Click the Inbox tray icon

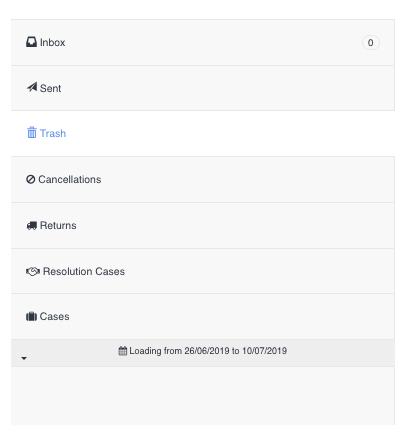[31, 42]
